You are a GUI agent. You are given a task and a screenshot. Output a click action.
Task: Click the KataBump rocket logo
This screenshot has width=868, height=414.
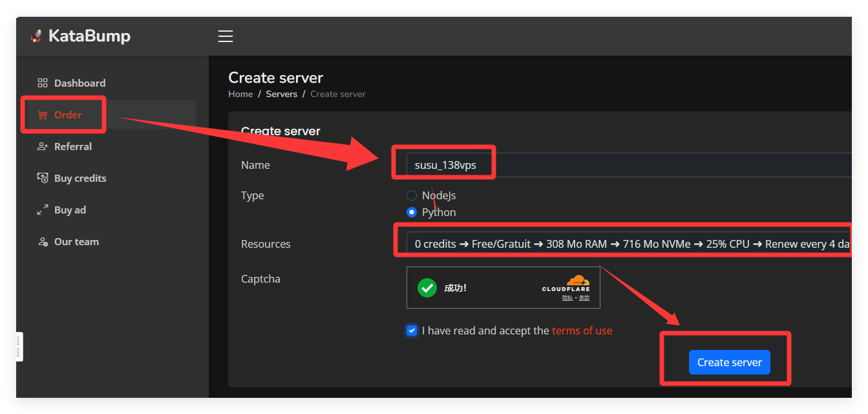[36, 36]
